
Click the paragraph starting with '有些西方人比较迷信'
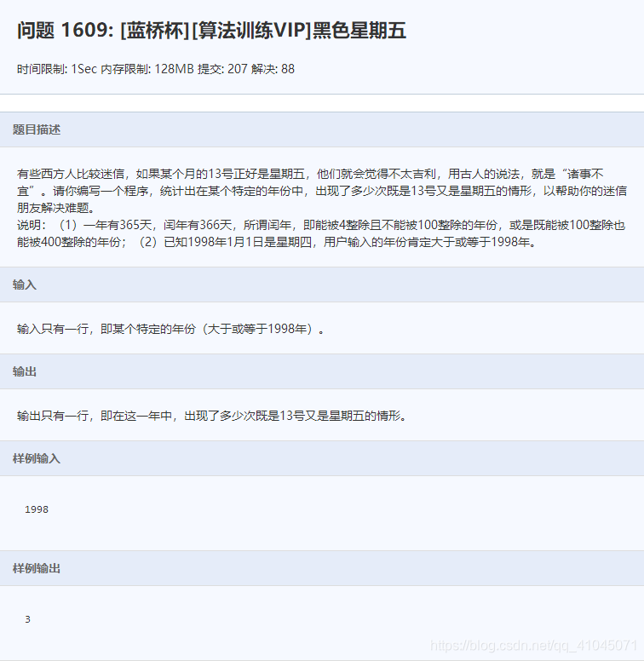click(322, 191)
